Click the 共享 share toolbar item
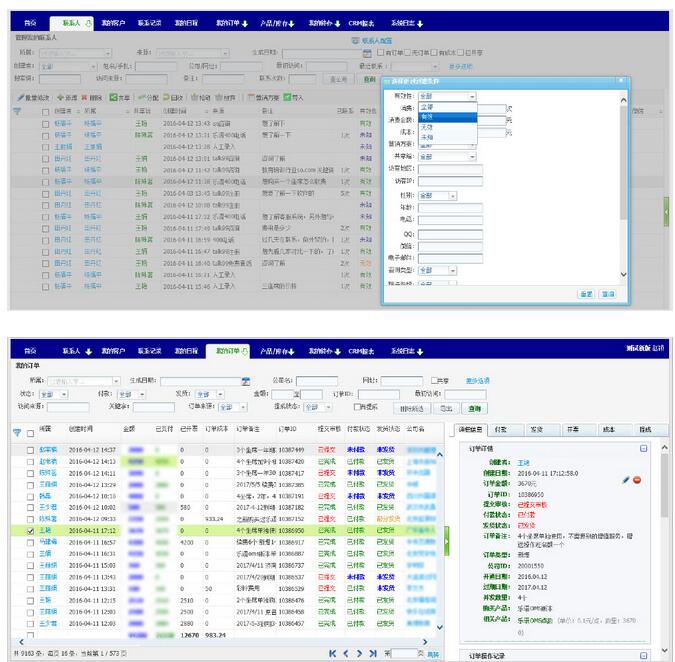Image resolution: width=675 pixels, height=662 pixels. tap(119, 98)
